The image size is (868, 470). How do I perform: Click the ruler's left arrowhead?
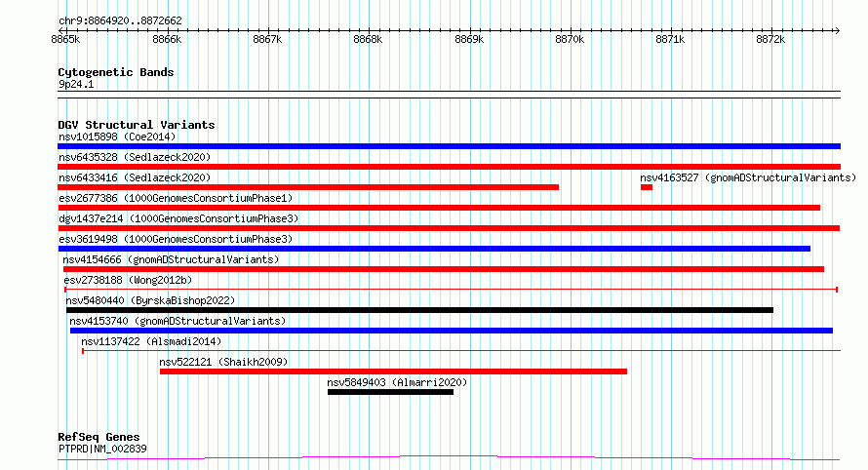click(60, 30)
